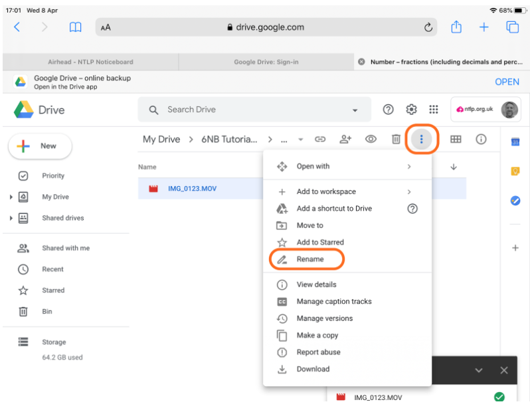Click the remove trash icon in toolbar
The image size is (530, 420).
(x=396, y=139)
